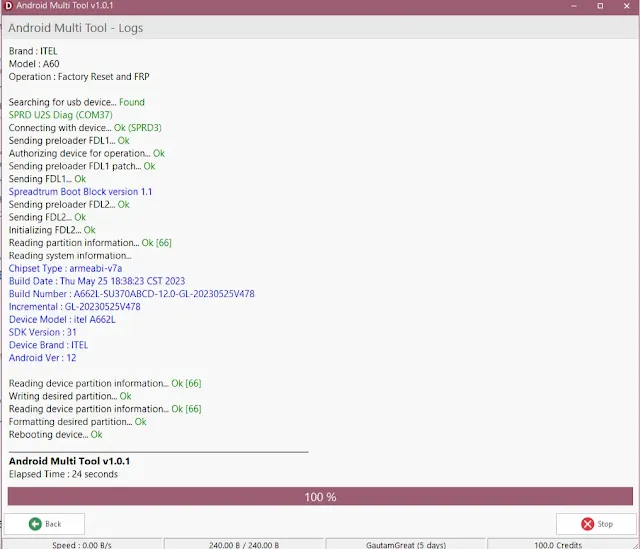Click the 'Build Number : A662L-SU370ABCD' line
Viewport: 640px width, 549px height.
coord(131,294)
